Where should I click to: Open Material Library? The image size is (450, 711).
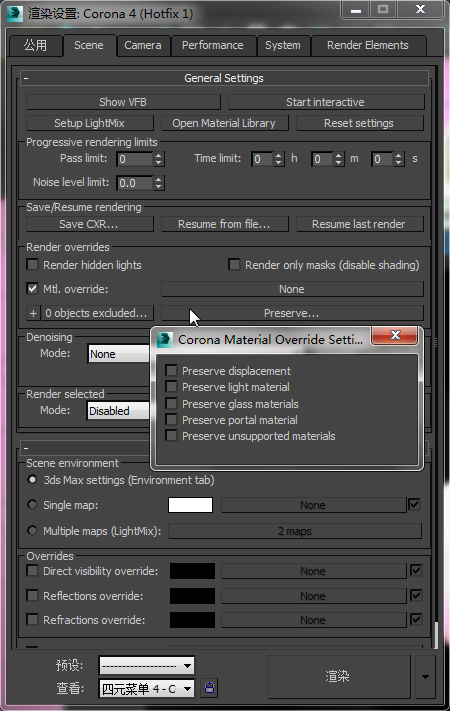(224, 123)
